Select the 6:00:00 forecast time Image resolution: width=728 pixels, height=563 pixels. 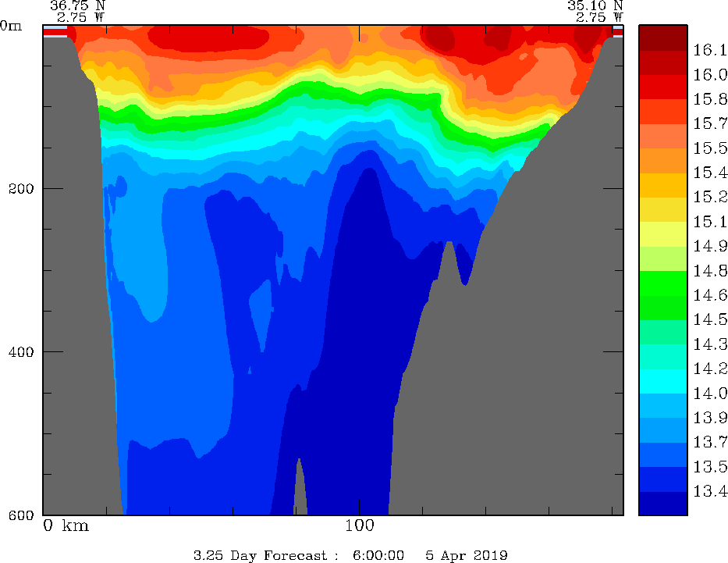coord(378,555)
